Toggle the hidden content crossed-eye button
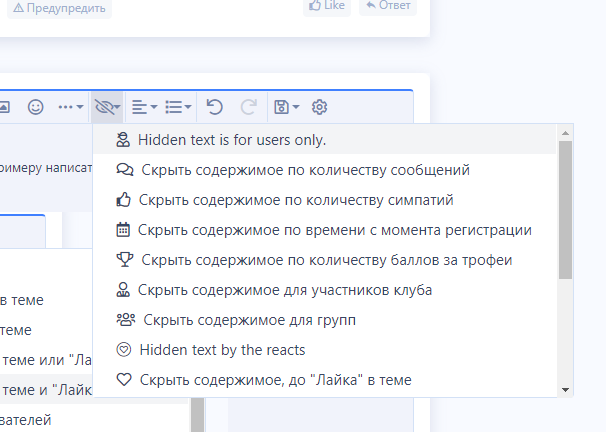This screenshot has height=432, width=606. pos(106,106)
